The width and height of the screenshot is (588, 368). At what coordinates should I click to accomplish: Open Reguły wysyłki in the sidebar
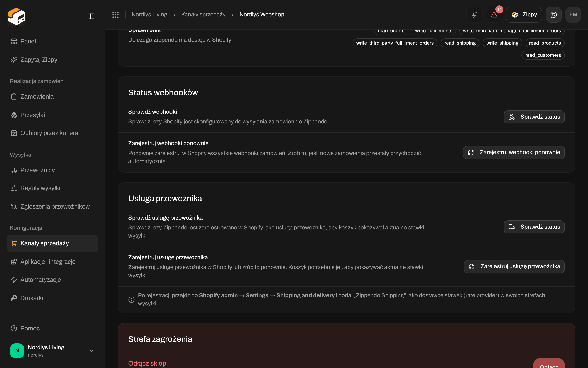(52, 188)
